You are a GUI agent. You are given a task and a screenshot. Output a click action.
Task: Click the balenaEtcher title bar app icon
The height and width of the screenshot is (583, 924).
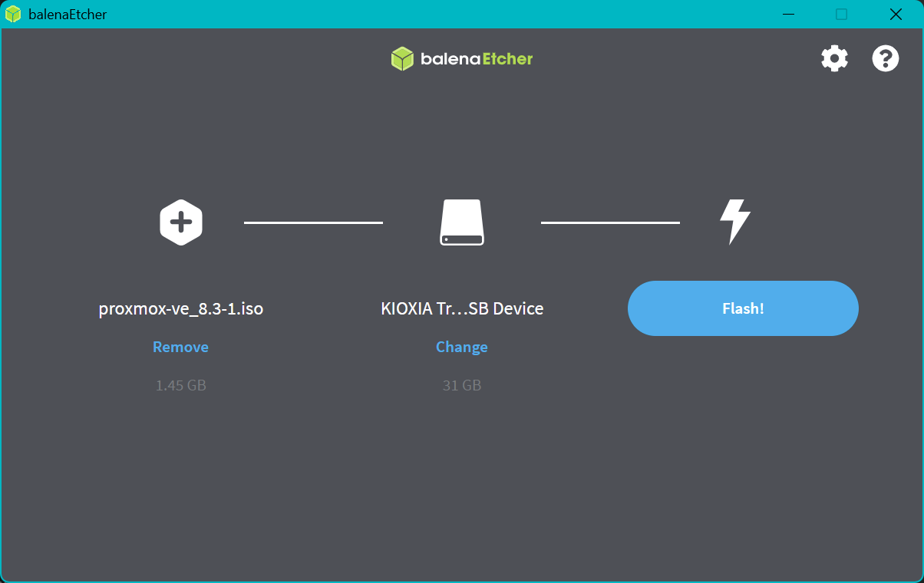click(x=13, y=14)
